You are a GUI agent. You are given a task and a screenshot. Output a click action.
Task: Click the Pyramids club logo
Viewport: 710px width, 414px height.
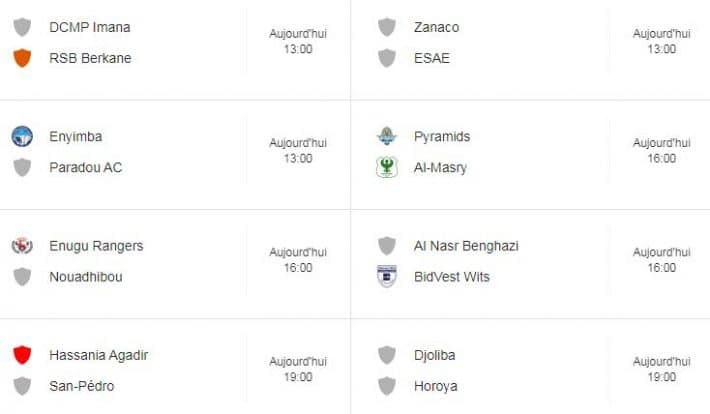387,136
